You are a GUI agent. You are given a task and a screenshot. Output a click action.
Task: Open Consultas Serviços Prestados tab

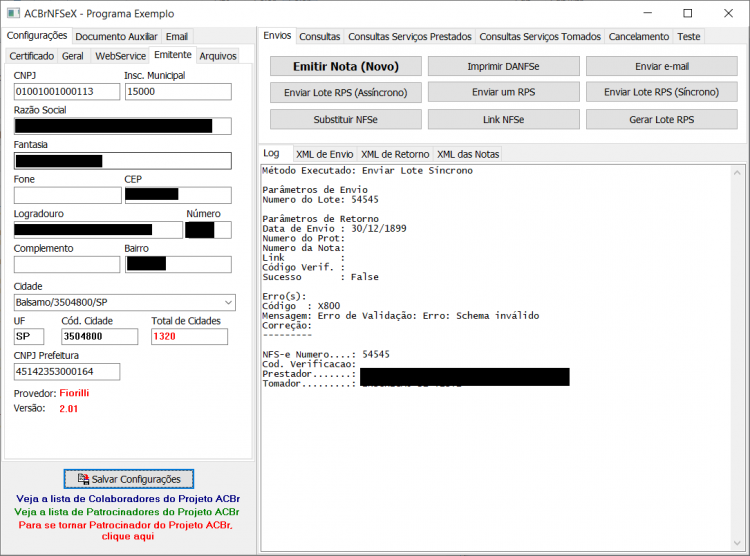click(410, 36)
